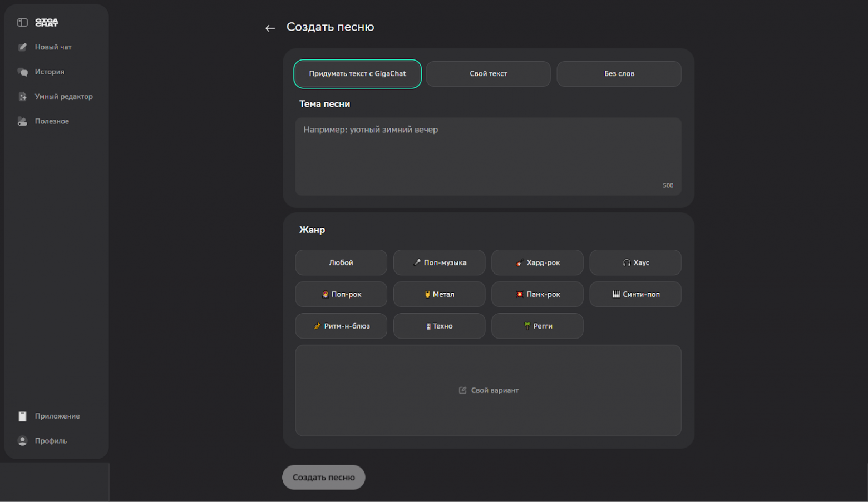868x502 pixels.
Task: Select Придумать текст с GigaChat tab
Action: point(357,74)
